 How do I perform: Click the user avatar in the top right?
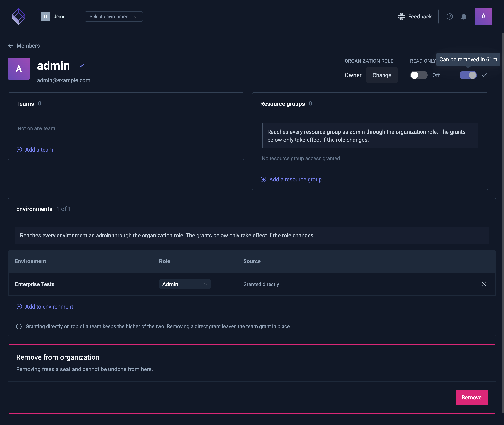coord(483,16)
